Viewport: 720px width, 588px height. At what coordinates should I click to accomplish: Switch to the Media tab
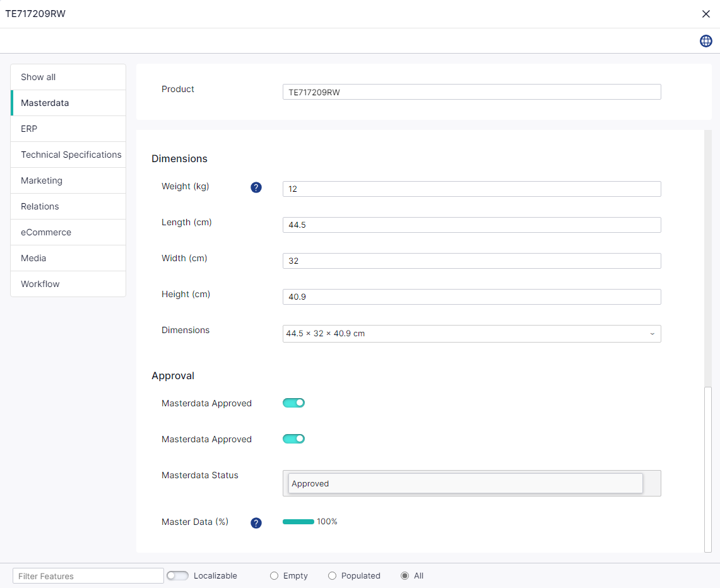pos(68,258)
